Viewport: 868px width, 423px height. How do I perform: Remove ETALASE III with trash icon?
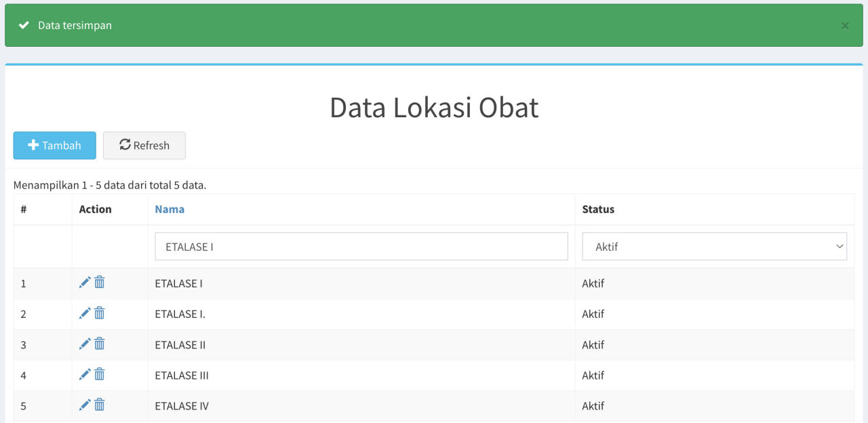(100, 374)
